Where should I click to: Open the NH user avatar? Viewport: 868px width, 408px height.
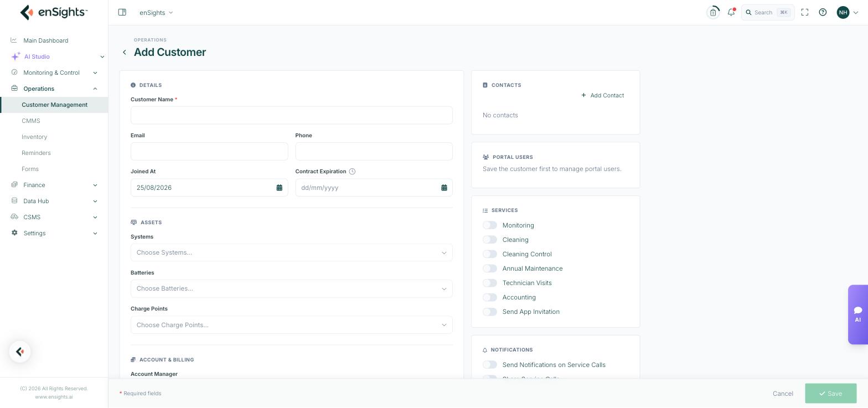tap(843, 12)
